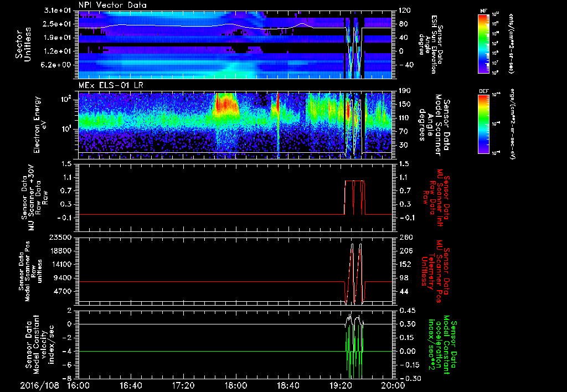Click the 20:00 time axis tick label
This screenshot has height=392, width=567.
tap(393, 385)
